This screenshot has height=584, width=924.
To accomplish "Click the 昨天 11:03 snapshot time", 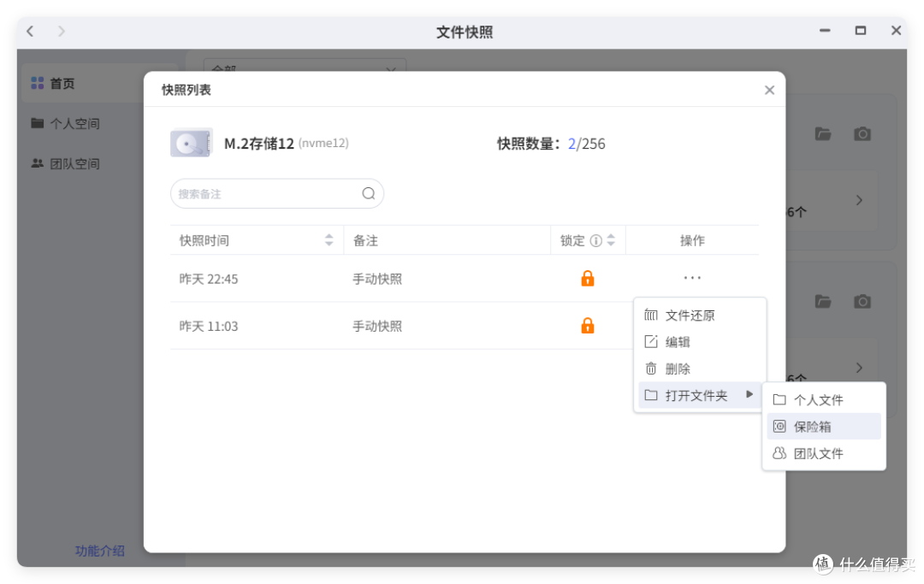I will coord(209,326).
